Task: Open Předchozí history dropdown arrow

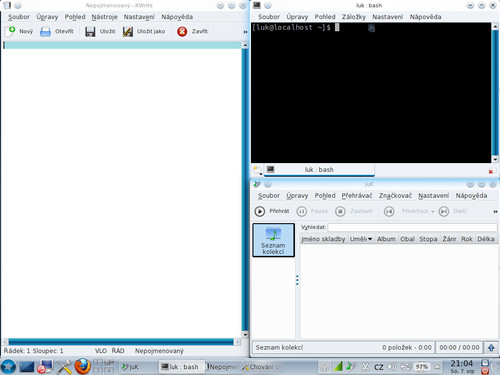Action: (433, 212)
